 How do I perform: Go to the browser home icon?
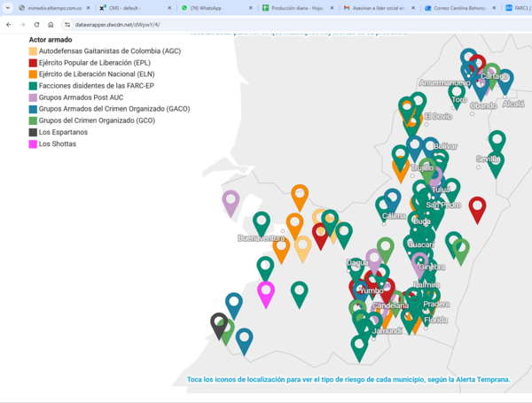click(51, 25)
